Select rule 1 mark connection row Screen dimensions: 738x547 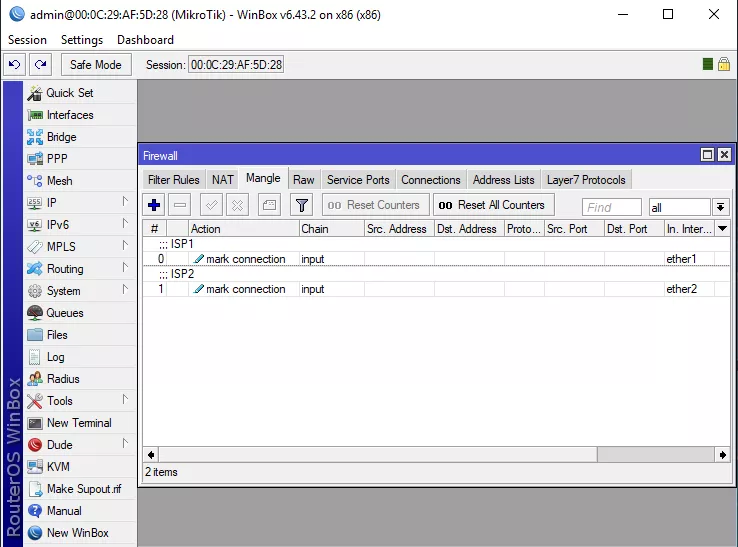click(436, 289)
